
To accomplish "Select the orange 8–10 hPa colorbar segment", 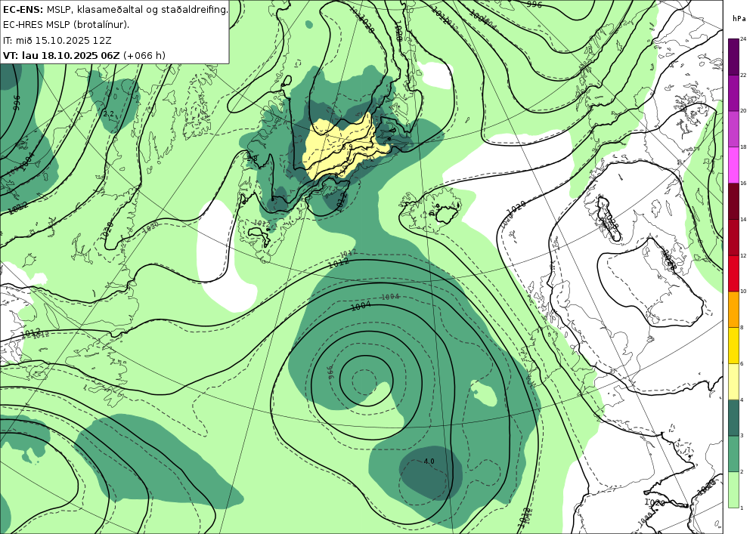I will click(734, 309).
